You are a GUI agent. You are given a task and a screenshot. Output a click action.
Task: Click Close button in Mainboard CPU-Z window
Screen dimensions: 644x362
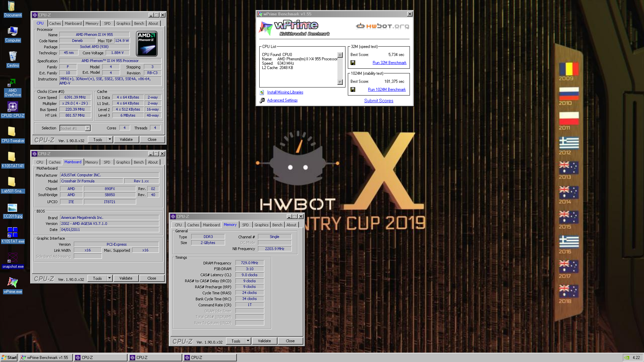click(152, 278)
